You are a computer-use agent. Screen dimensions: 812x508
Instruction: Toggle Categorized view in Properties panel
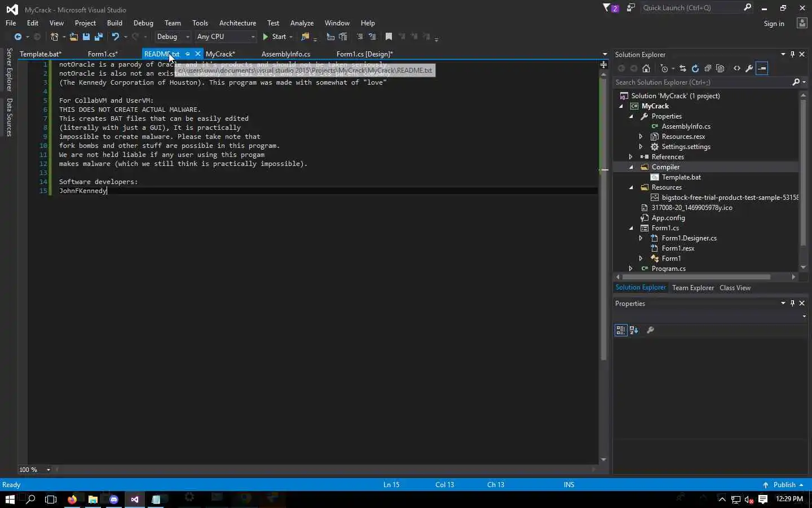coord(621,330)
